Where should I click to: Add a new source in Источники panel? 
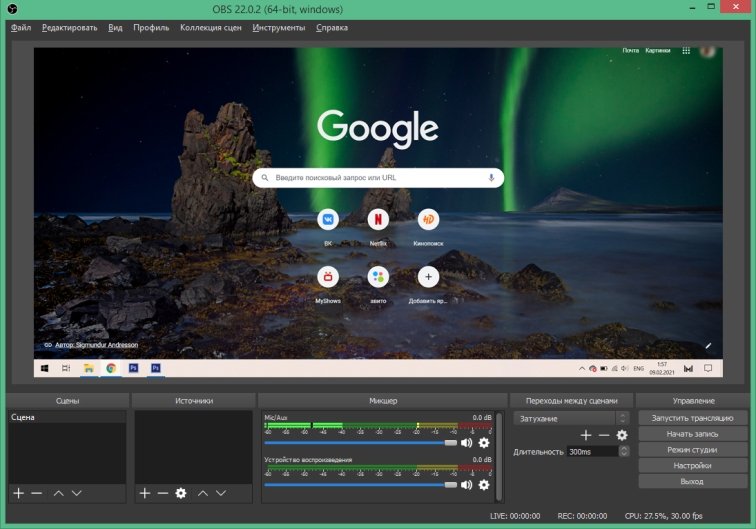(144, 493)
